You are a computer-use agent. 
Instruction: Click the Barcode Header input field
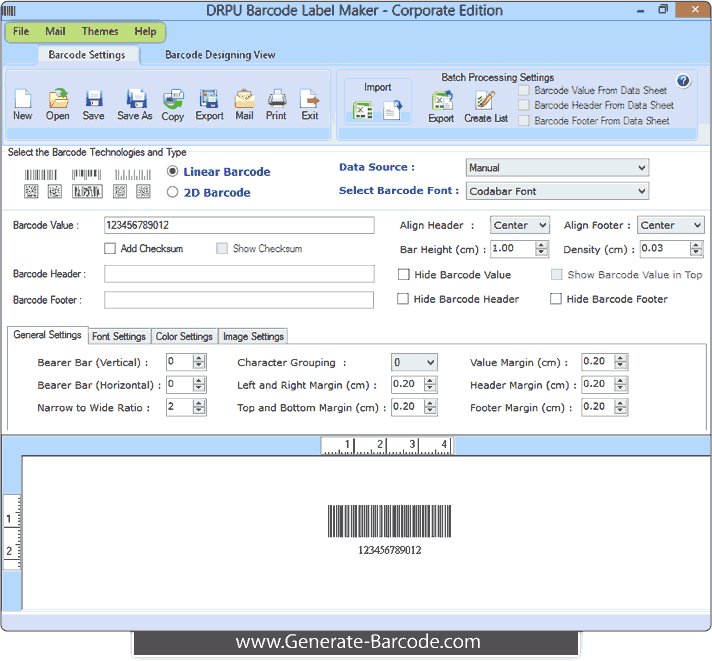point(239,274)
